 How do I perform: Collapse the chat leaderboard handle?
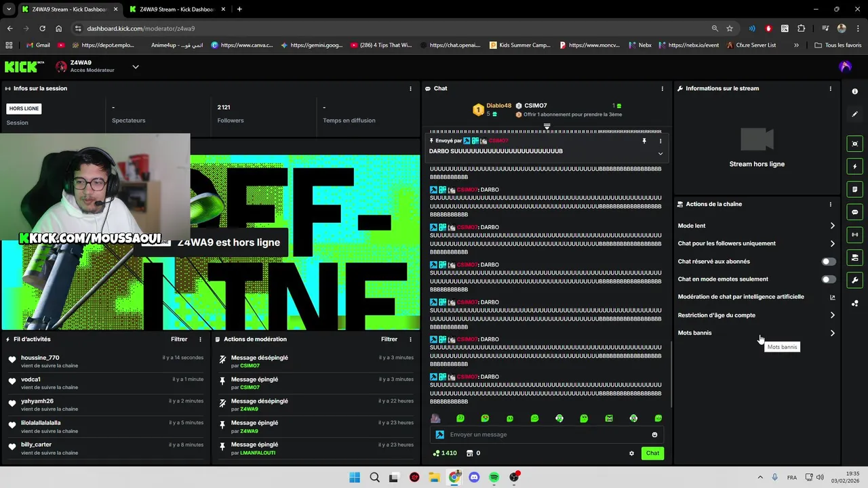(x=547, y=127)
